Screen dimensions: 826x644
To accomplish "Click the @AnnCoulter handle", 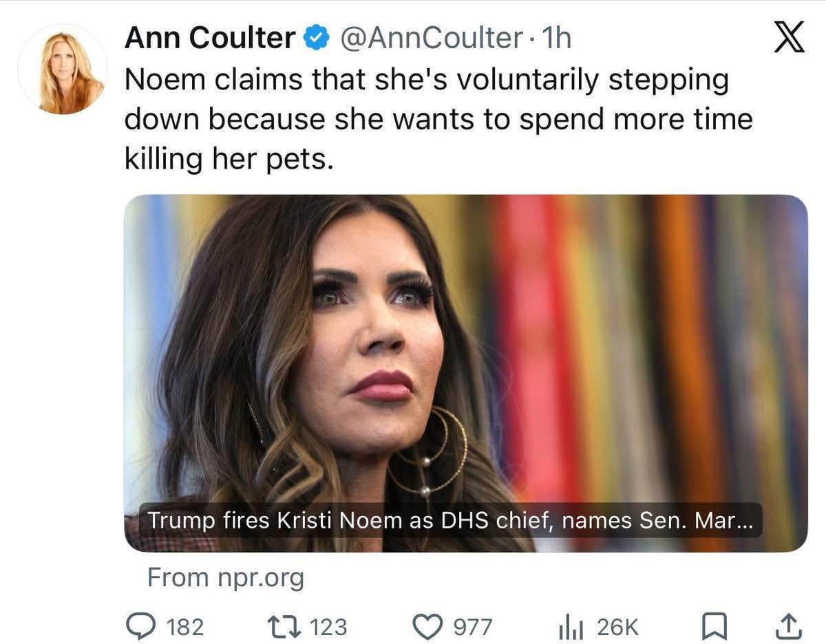I will [430, 39].
